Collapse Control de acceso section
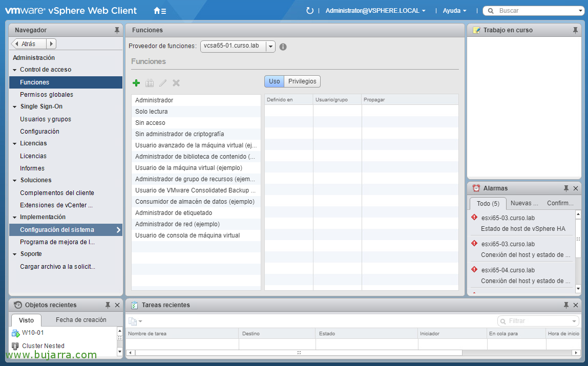The width and height of the screenshot is (588, 366). point(15,70)
